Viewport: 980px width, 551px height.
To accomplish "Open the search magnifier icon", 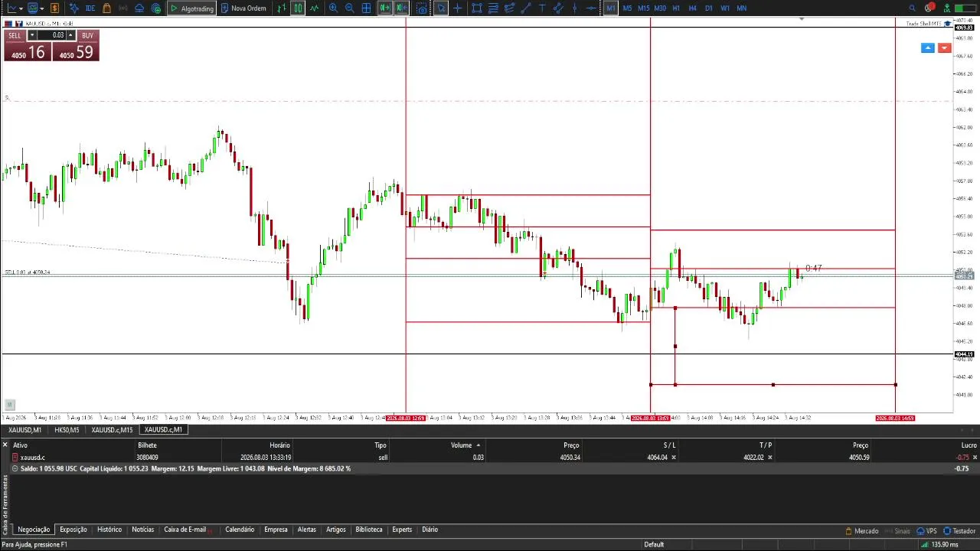I will tap(912, 8).
